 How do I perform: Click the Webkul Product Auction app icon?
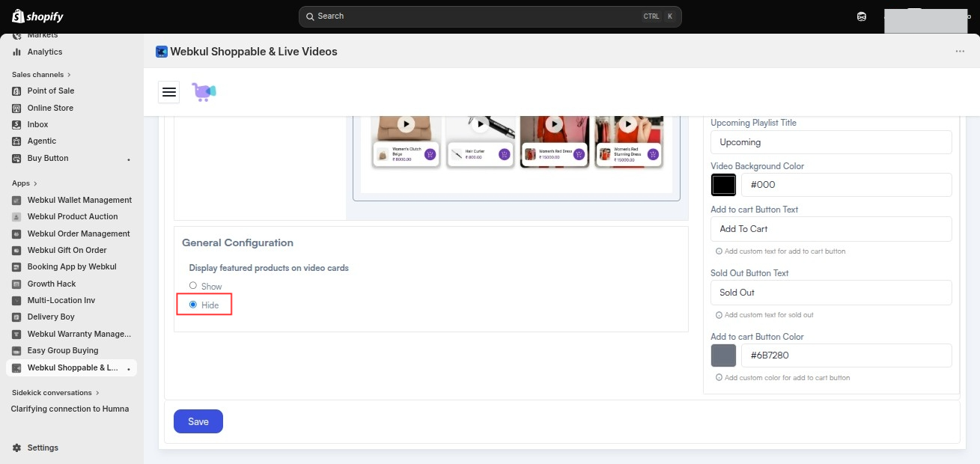pyautogui.click(x=17, y=216)
